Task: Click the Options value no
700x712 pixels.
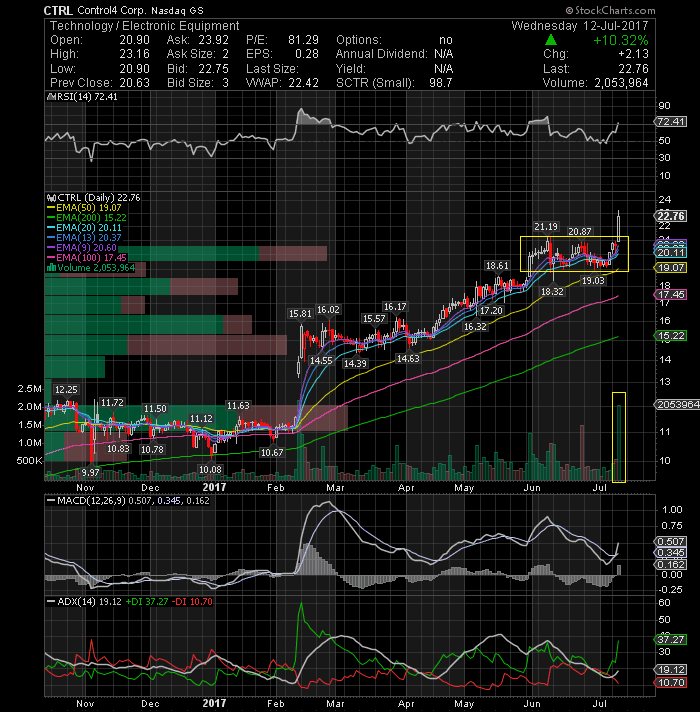Action: click(446, 40)
